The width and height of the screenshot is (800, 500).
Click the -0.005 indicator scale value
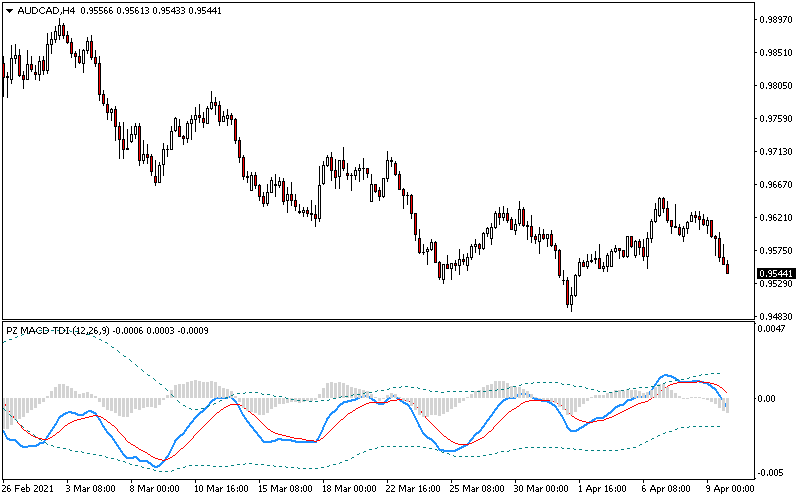pos(772,472)
